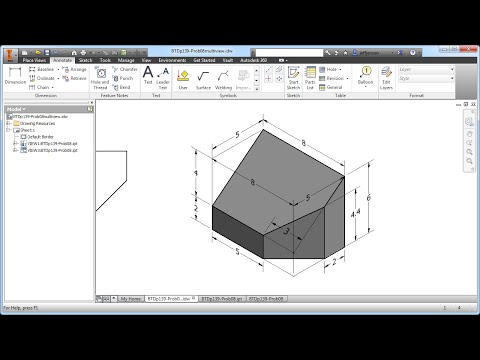
Task: Open the Revision dropdown arrow
Action: (x=347, y=78)
